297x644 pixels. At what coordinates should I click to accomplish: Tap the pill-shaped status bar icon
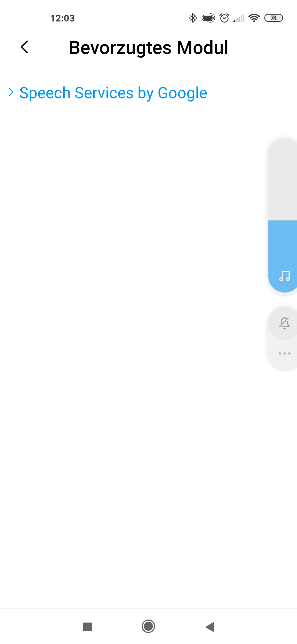point(208,18)
